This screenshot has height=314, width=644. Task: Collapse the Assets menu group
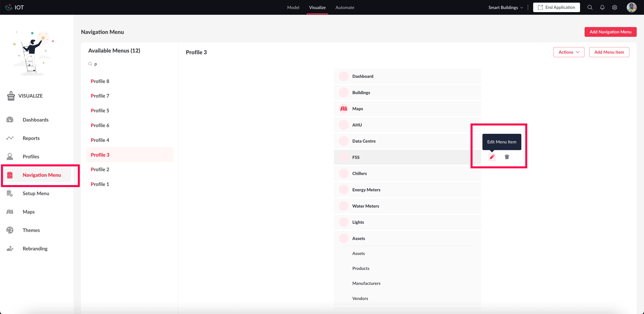358,238
